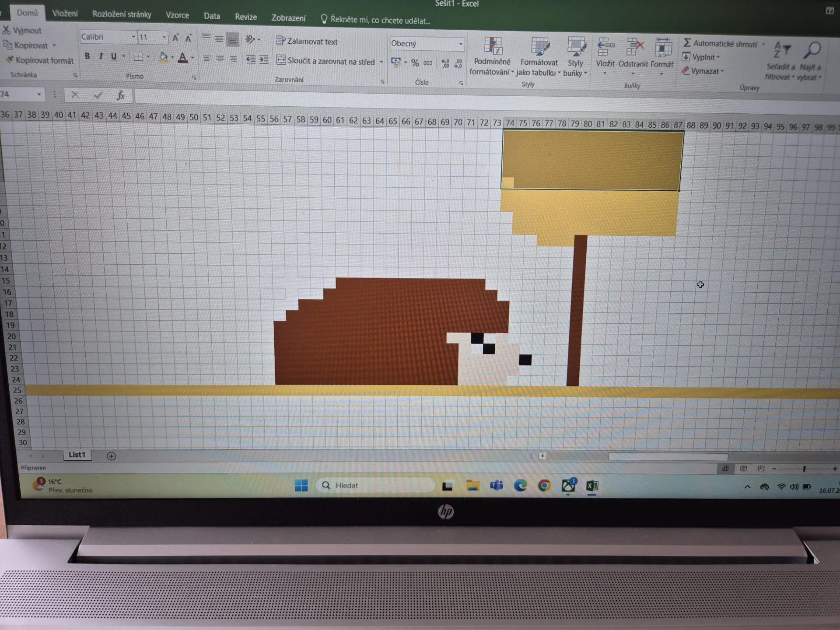Image resolution: width=840 pixels, height=630 pixels.
Task: Click the insert function fx icon
Action: [120, 95]
